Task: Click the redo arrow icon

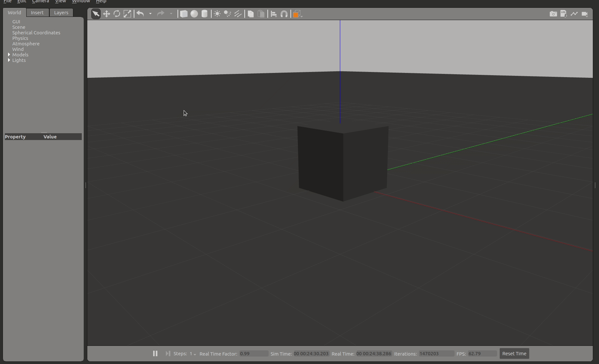Action: pos(161,14)
